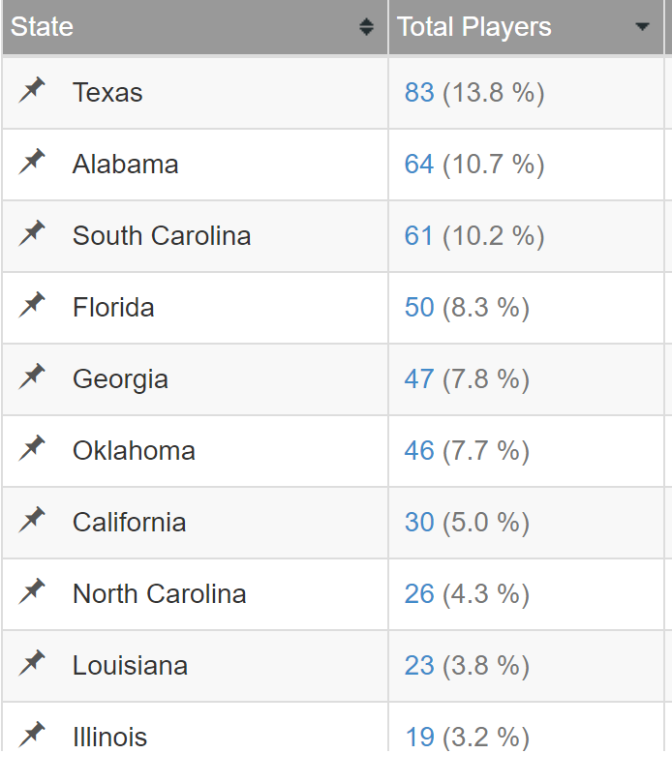Pin the Texas row
The height and width of the screenshot is (784, 672).
tap(32, 91)
